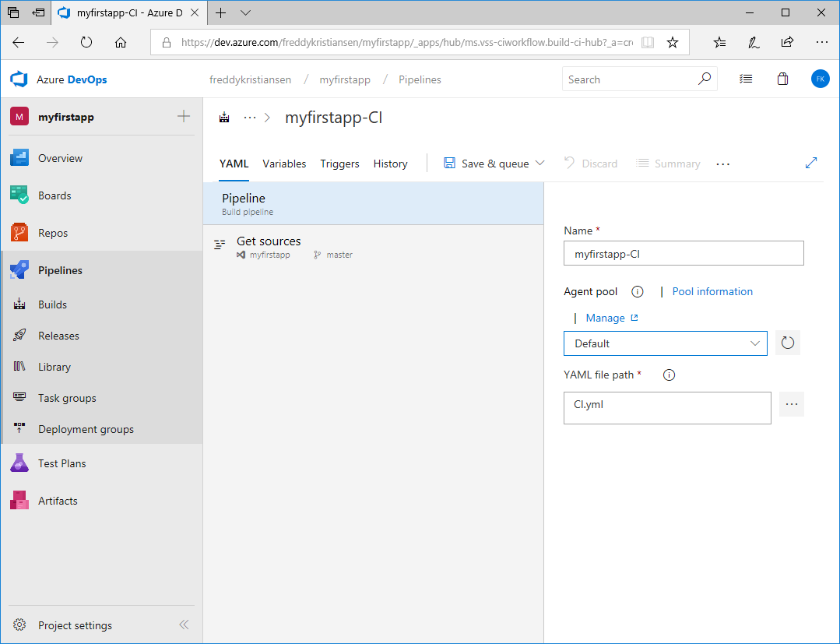
Task: Click the Manage agent pool link
Action: (x=605, y=318)
